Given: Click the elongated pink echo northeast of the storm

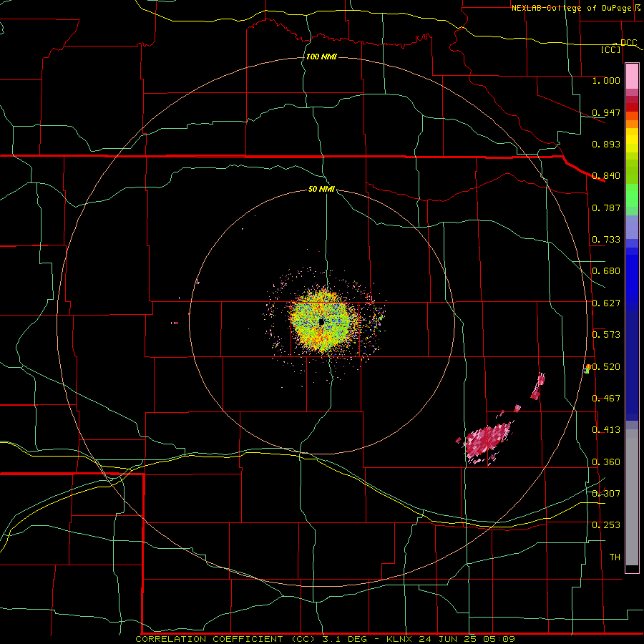Looking at the screenshot, I should tap(538, 386).
